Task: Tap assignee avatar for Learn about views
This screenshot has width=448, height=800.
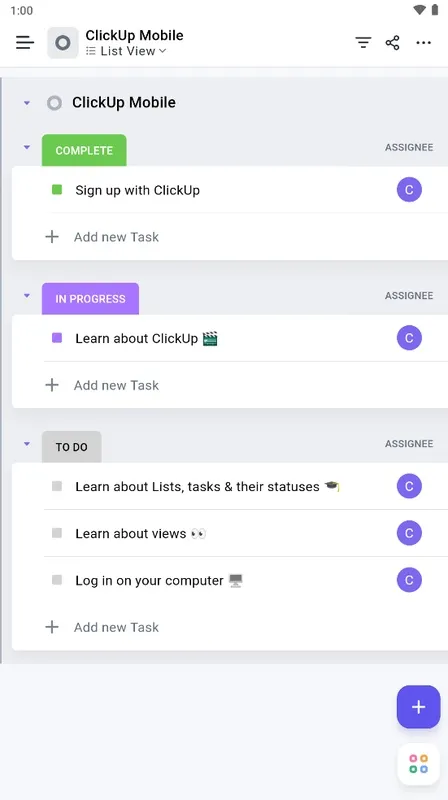Action: 409,533
